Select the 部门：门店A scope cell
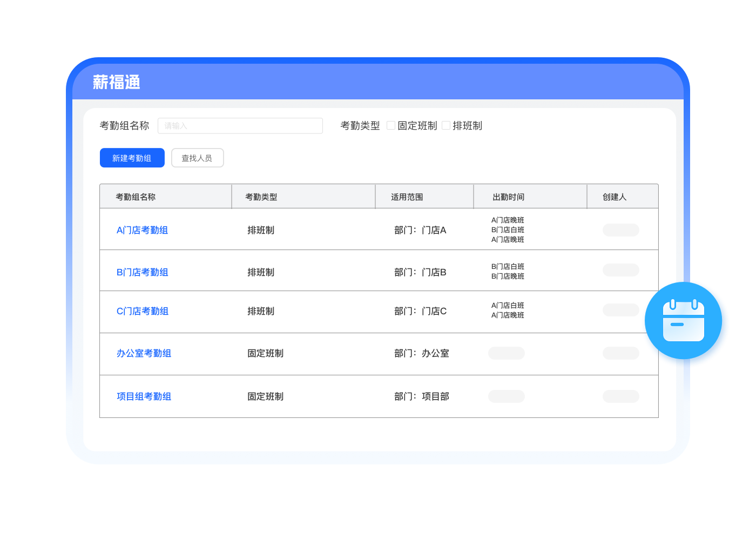Screen dimensions: 756x540 (x=420, y=230)
